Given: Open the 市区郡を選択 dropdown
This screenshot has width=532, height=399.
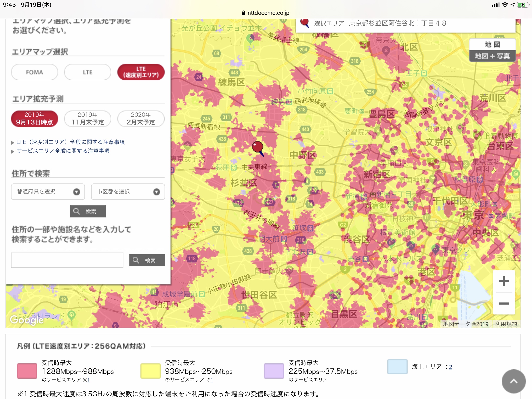Looking at the screenshot, I should [128, 192].
